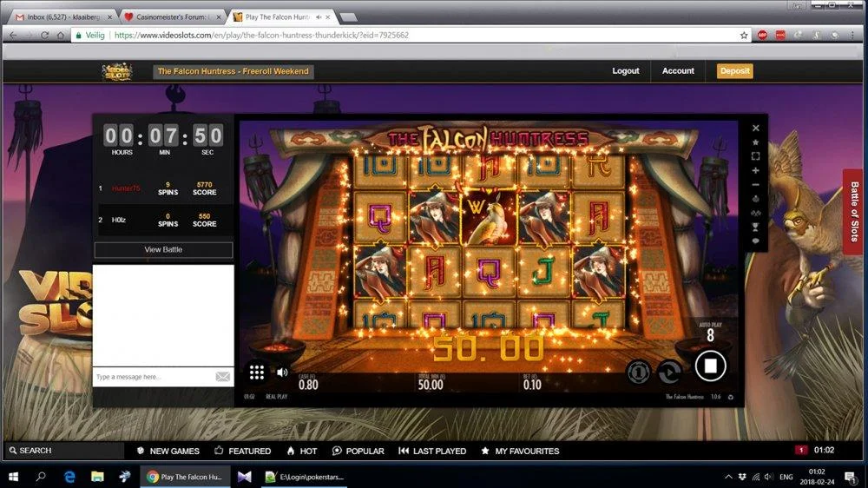
Task: Stop the spin with the square button
Action: point(710,366)
